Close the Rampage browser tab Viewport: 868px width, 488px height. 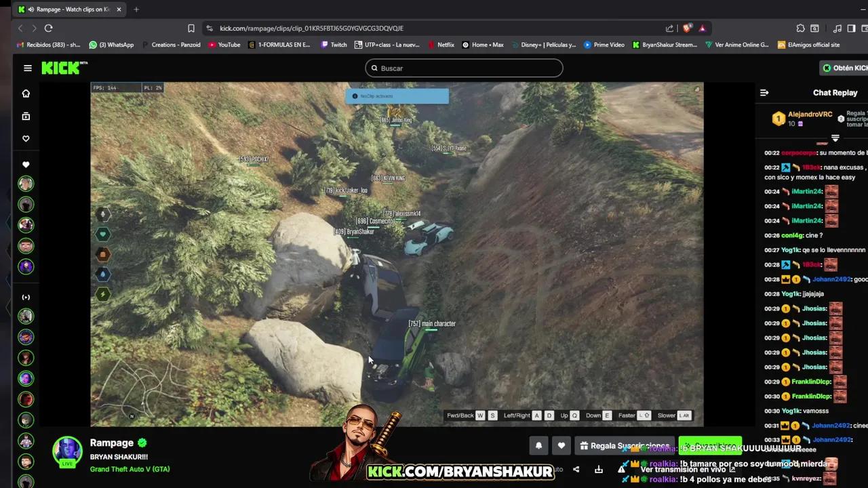[x=119, y=9]
